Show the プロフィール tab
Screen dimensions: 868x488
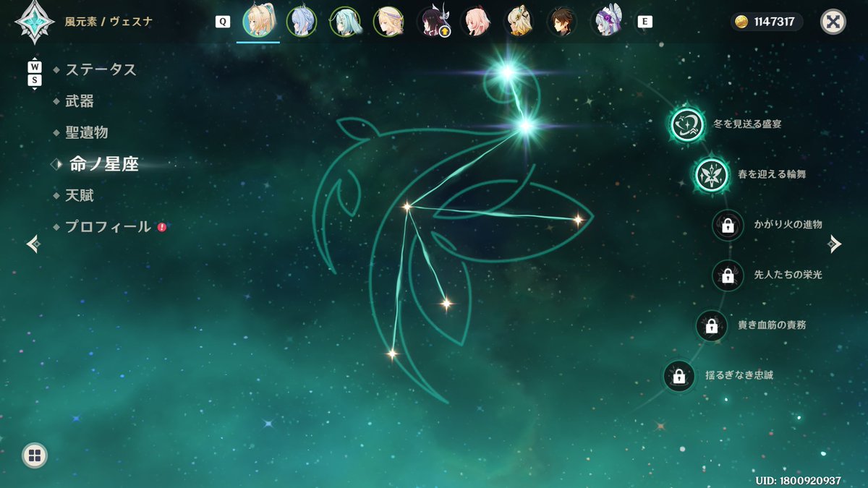(x=109, y=226)
